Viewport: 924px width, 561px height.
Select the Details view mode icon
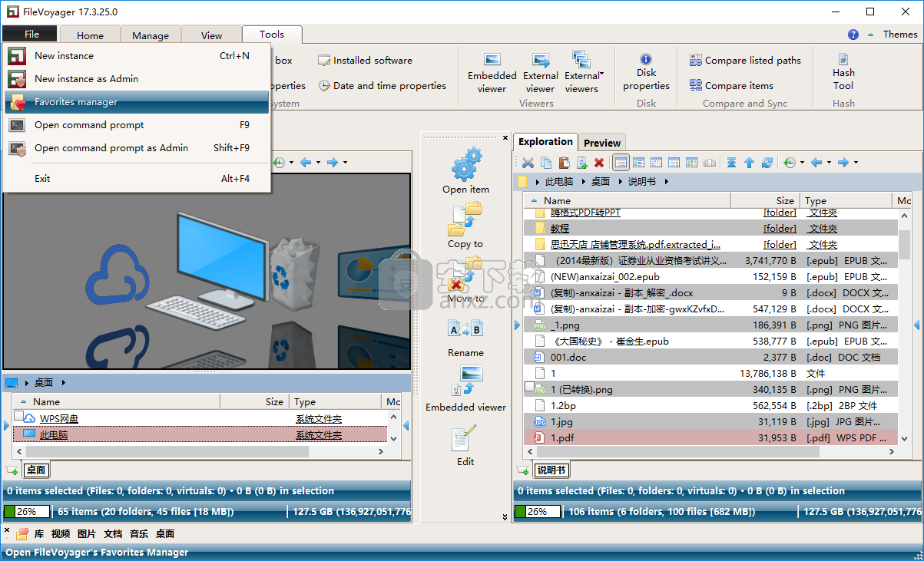click(x=621, y=163)
